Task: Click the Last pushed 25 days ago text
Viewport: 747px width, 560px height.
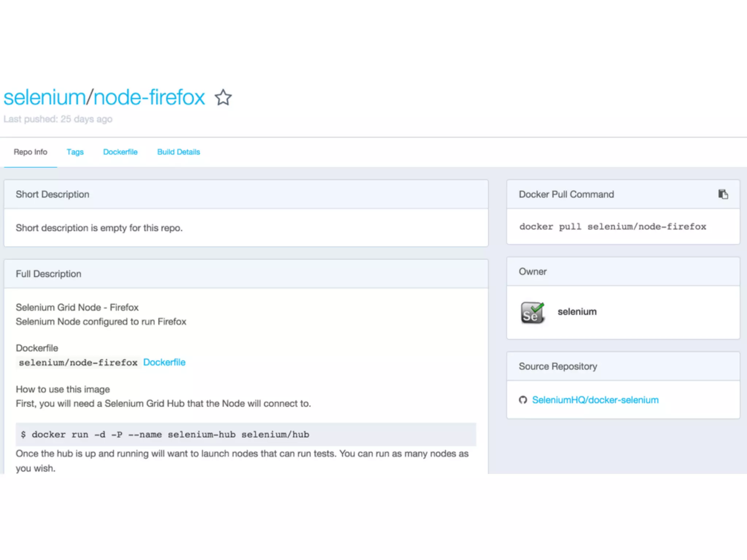Action: pyautogui.click(x=58, y=119)
